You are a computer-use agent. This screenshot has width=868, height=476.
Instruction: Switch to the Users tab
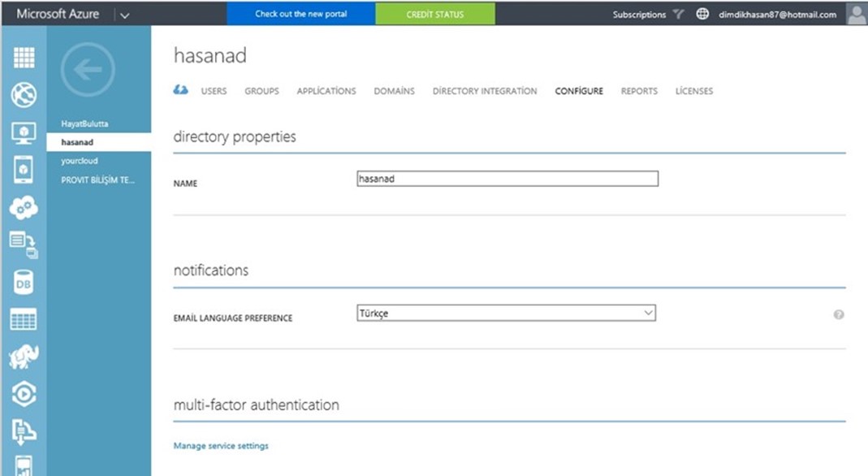coord(214,91)
